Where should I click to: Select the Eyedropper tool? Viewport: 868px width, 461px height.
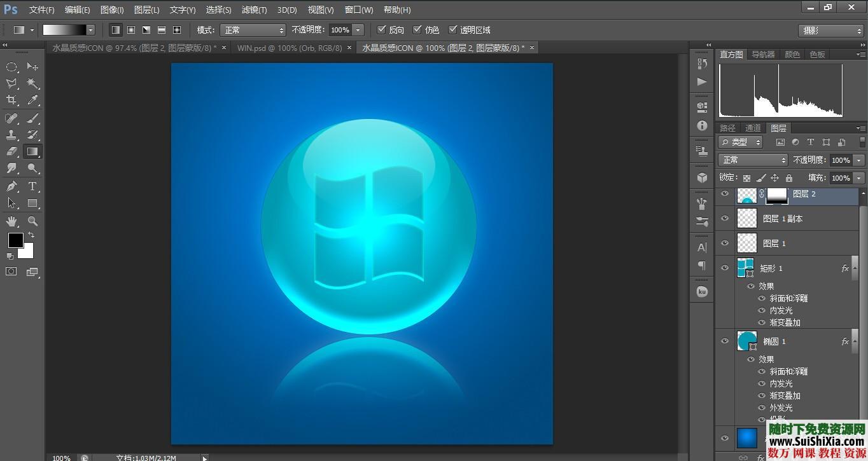click(x=32, y=100)
